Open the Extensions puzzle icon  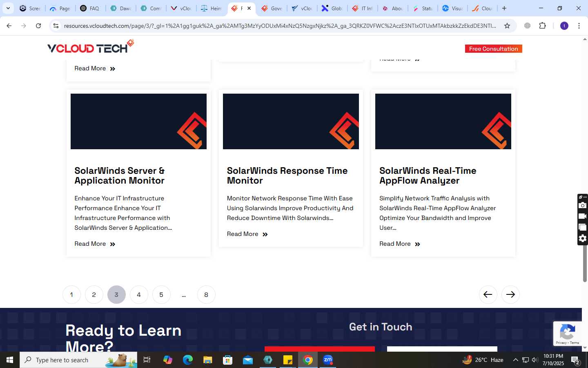point(542,26)
